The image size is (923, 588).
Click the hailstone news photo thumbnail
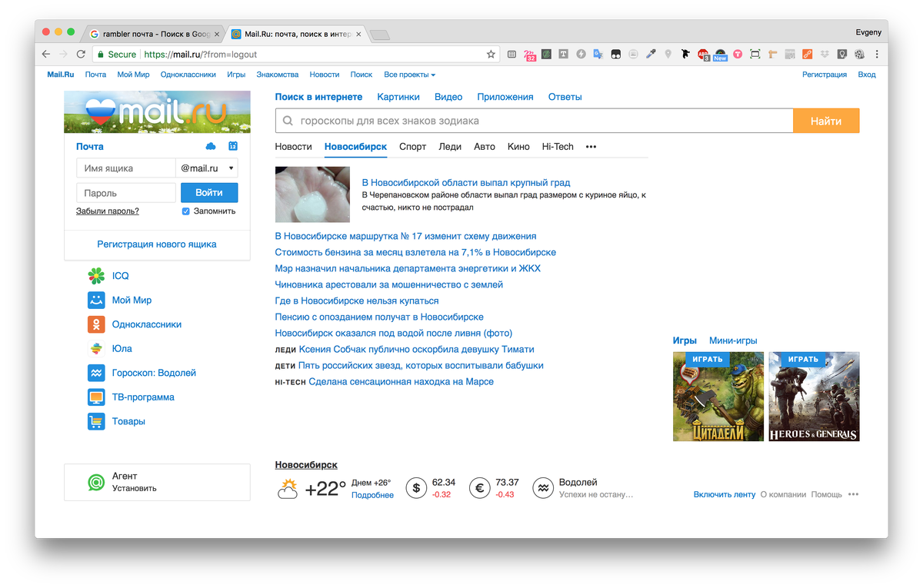(312, 194)
